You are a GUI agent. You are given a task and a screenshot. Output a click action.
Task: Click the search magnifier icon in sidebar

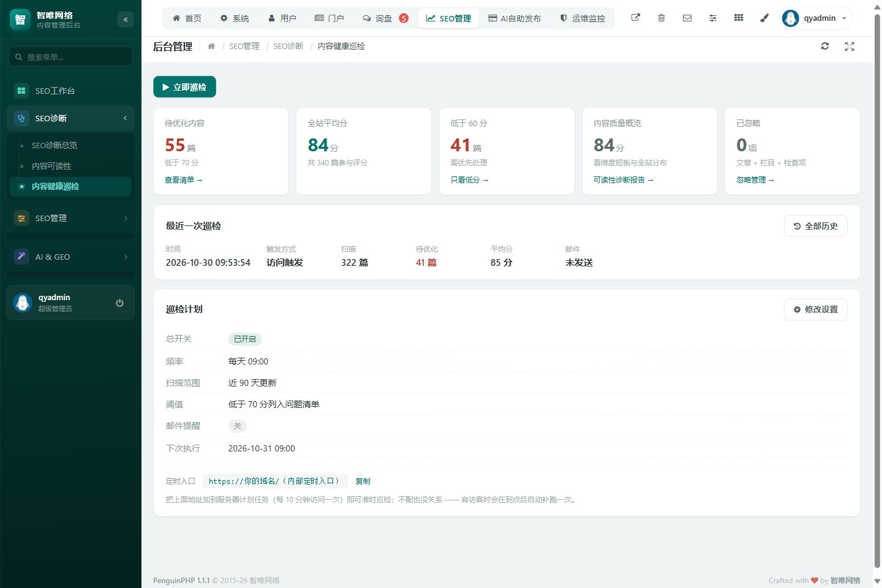click(x=19, y=57)
